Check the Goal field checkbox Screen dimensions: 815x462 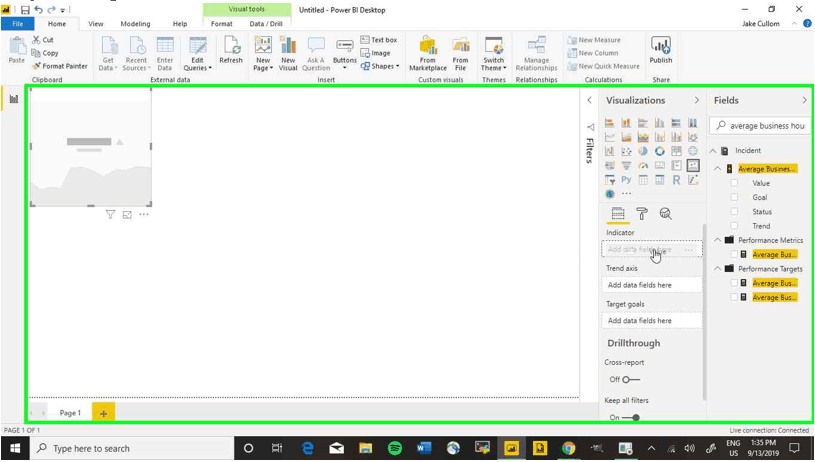pyautogui.click(x=734, y=197)
